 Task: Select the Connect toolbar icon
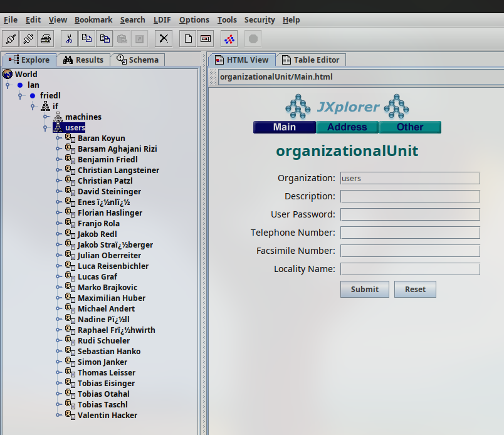pyautogui.click(x=9, y=38)
